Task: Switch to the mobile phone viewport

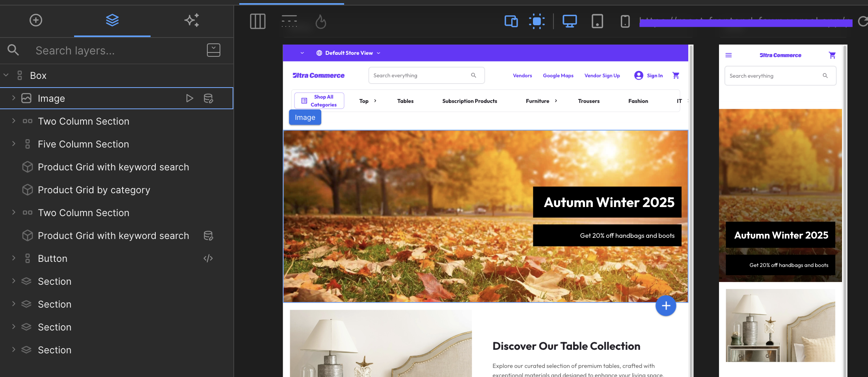Action: tap(625, 21)
